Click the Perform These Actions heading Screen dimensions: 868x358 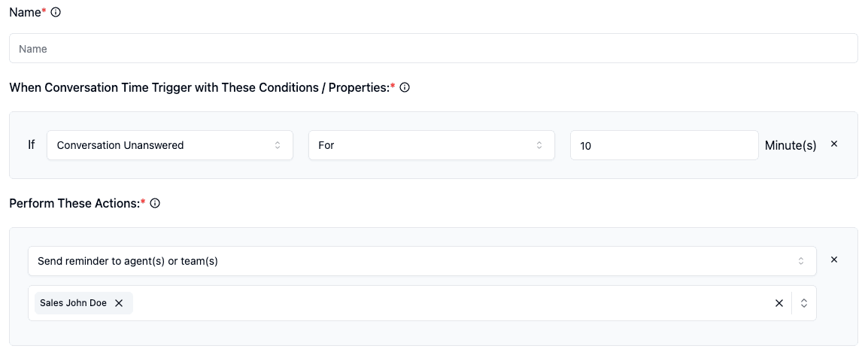[74, 203]
